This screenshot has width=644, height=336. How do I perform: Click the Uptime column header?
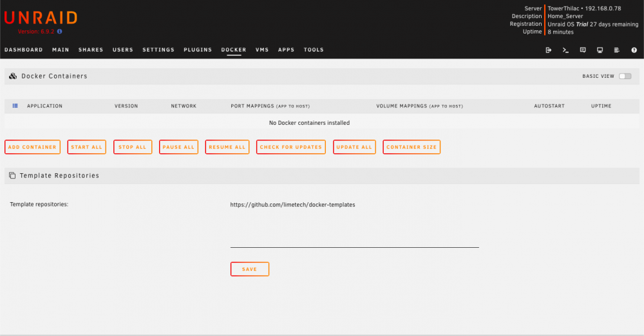(601, 106)
